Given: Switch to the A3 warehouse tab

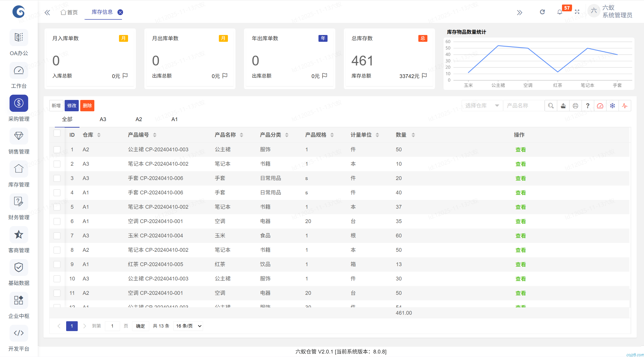Looking at the screenshot, I should click(103, 119).
